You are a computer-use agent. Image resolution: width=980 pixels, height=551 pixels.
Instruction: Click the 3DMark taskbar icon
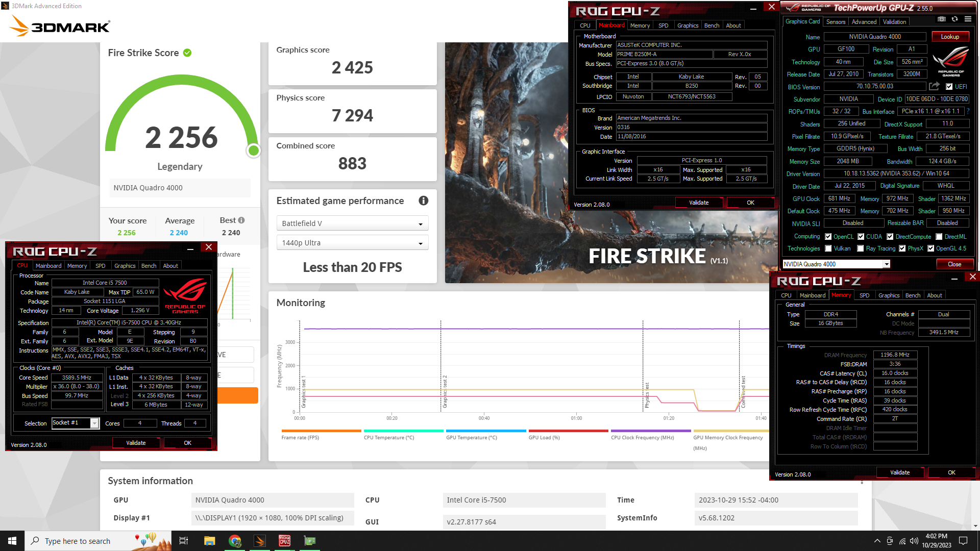pos(260,541)
